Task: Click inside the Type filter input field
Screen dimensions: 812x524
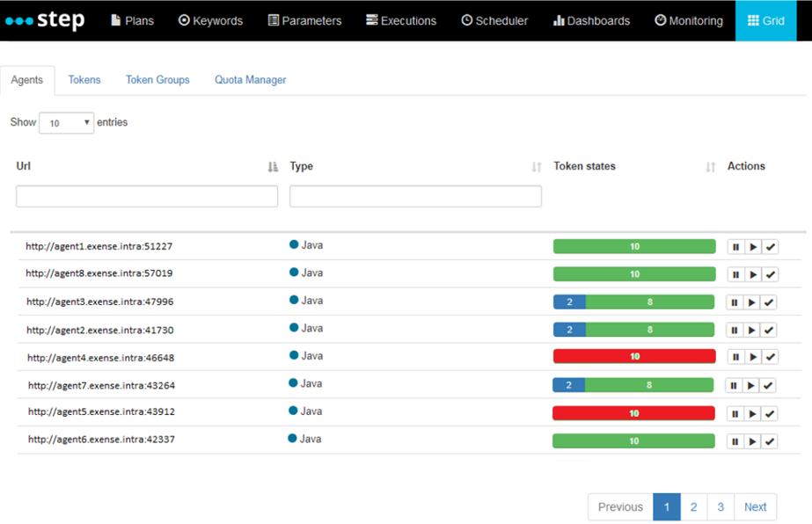Action: pos(414,195)
